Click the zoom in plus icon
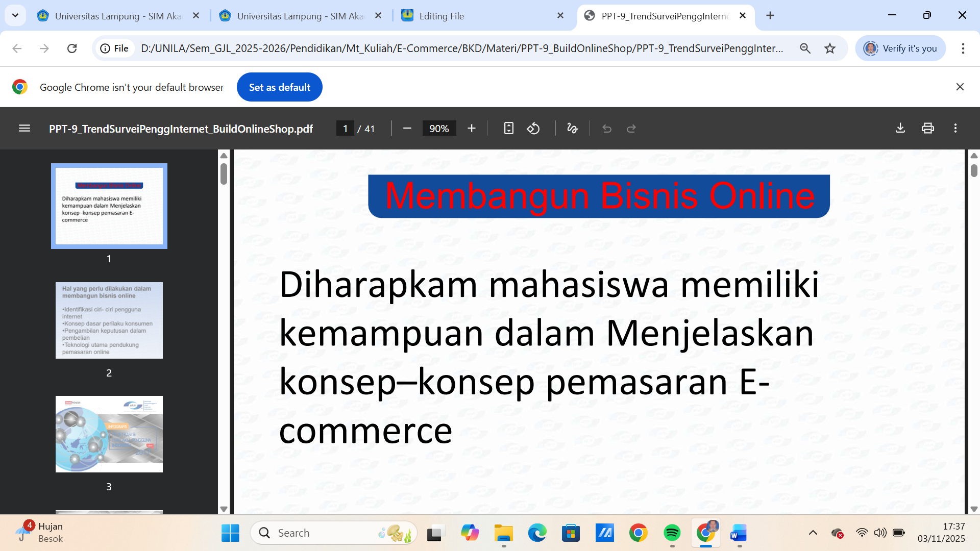980x551 pixels. tap(472, 129)
